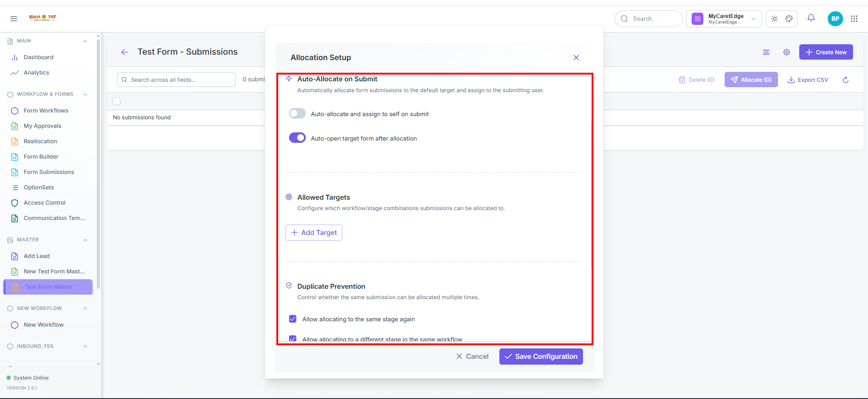Enable auto-allocate and assign to self toggle

pos(297,113)
